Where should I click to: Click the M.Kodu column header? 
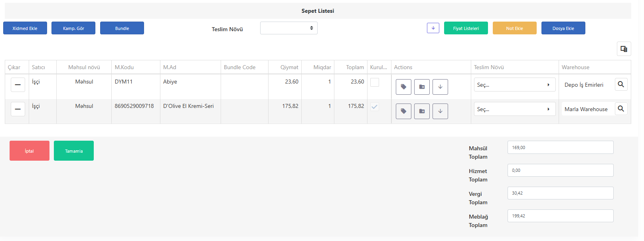click(x=124, y=67)
